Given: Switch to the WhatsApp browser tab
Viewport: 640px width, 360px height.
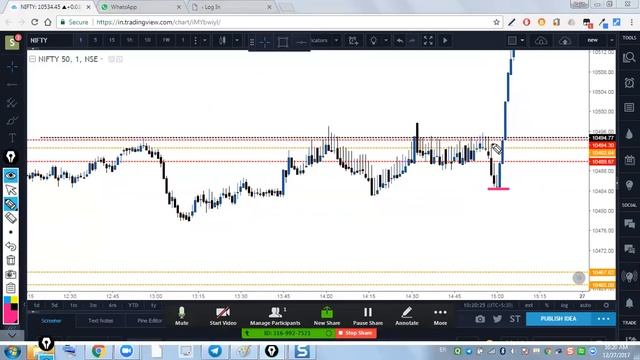Looking at the screenshot, I should [x=140, y=7].
